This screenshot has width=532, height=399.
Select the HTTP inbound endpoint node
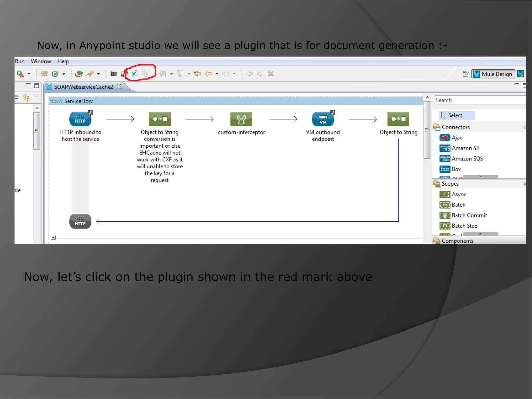[80, 119]
